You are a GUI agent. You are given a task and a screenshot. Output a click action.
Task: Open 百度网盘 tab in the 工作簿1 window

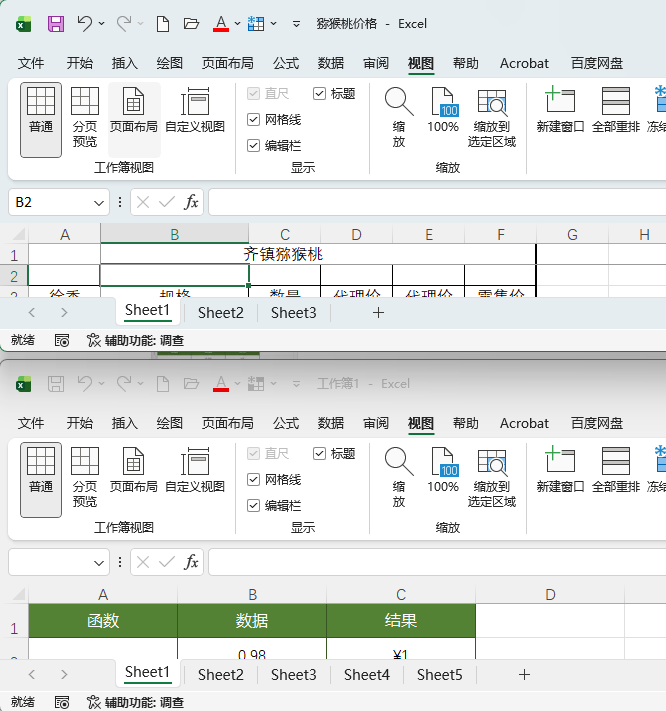pyautogui.click(x=597, y=423)
